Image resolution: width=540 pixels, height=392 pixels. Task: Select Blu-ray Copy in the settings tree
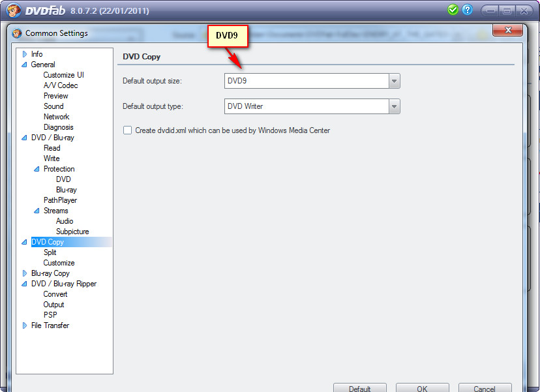pos(50,273)
